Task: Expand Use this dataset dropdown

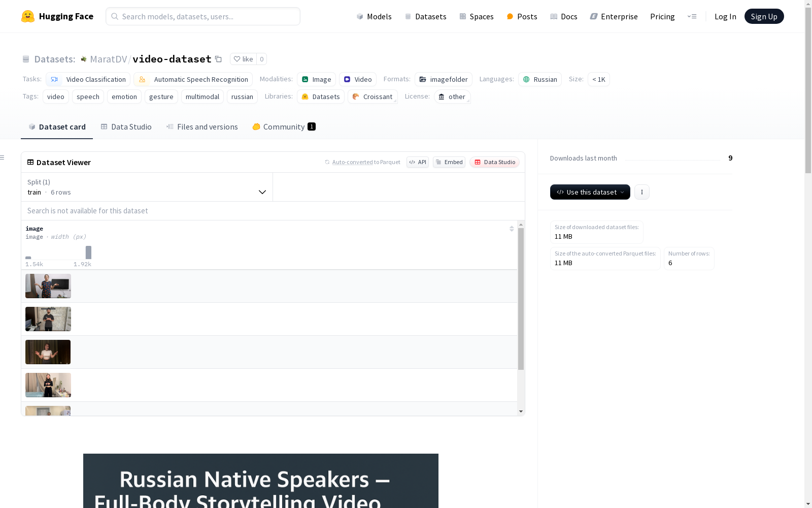Action: coord(590,192)
